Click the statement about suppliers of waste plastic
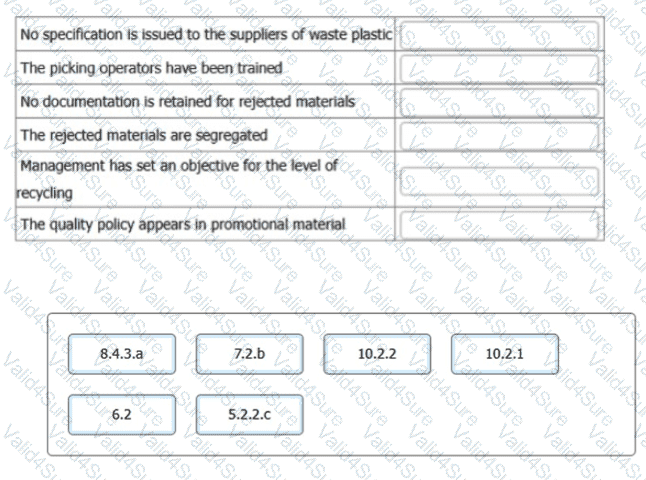 (x=207, y=36)
